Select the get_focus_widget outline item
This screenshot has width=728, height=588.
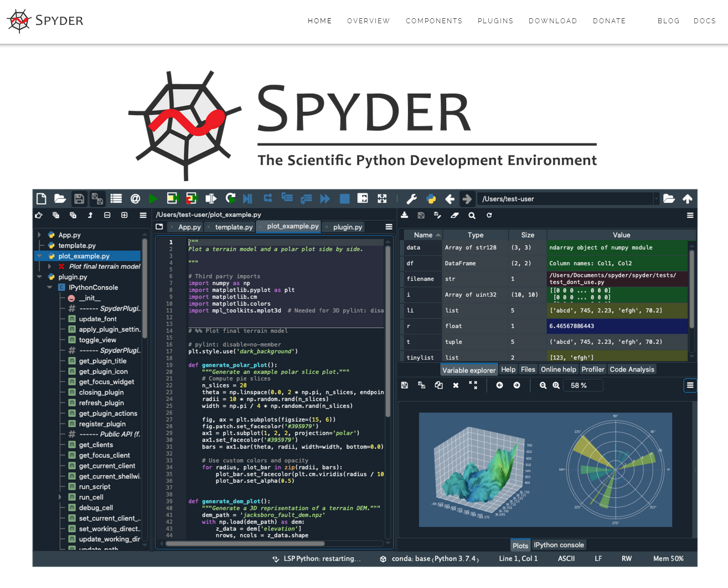(106, 381)
